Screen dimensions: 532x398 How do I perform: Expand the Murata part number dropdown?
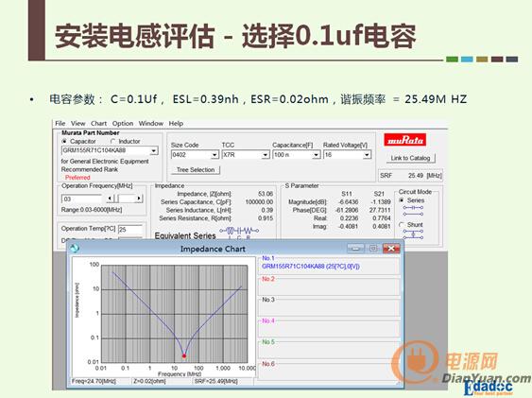click(154, 150)
